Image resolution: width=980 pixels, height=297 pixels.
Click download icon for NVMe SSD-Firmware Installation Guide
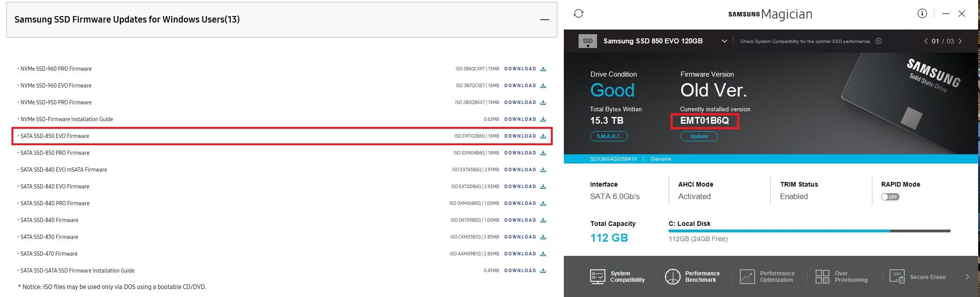click(543, 119)
